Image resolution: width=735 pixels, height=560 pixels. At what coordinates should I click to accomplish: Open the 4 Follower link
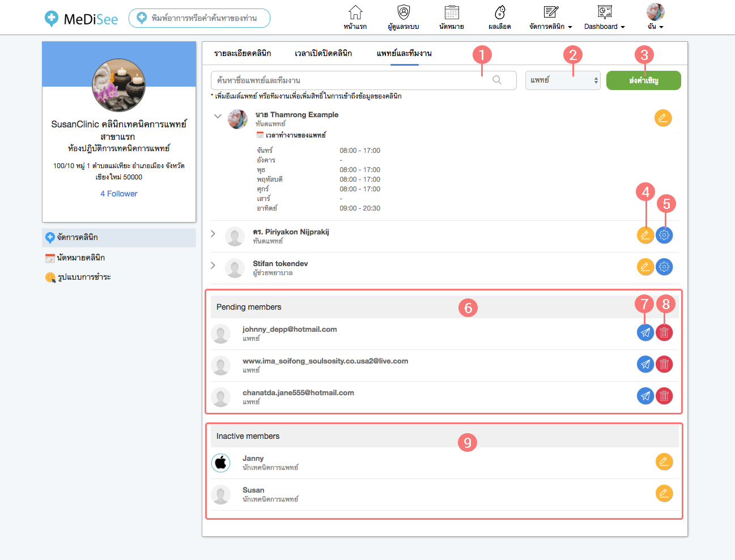(x=119, y=194)
